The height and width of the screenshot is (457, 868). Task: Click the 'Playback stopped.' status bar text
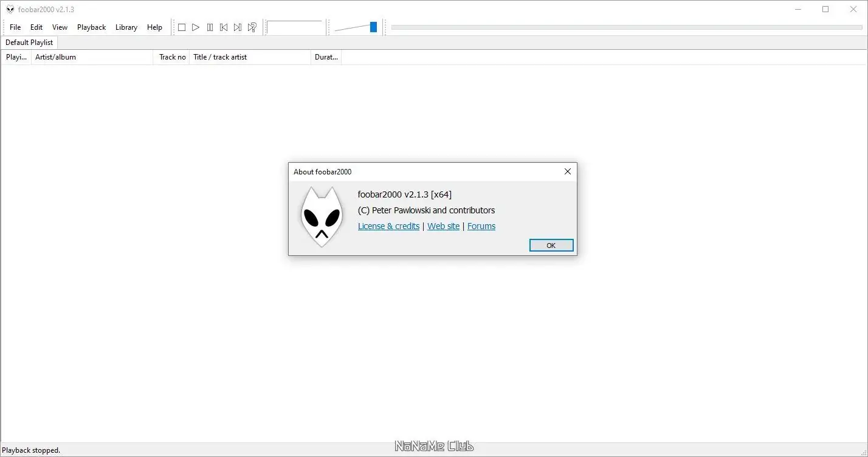point(31,450)
